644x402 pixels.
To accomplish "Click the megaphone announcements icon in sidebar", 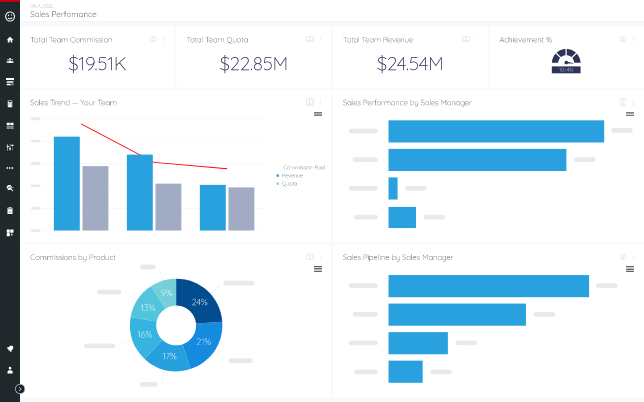I will click(10, 349).
